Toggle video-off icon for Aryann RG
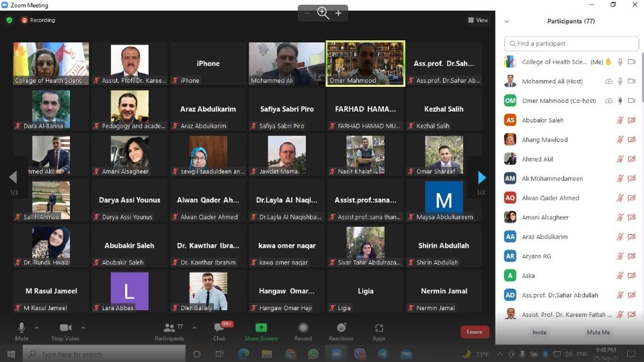The width and height of the screenshot is (644, 362). [x=632, y=256]
